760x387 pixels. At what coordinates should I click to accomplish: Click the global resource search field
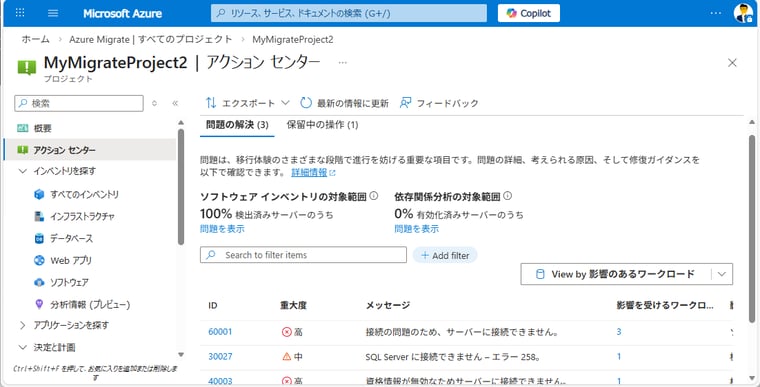(349, 13)
